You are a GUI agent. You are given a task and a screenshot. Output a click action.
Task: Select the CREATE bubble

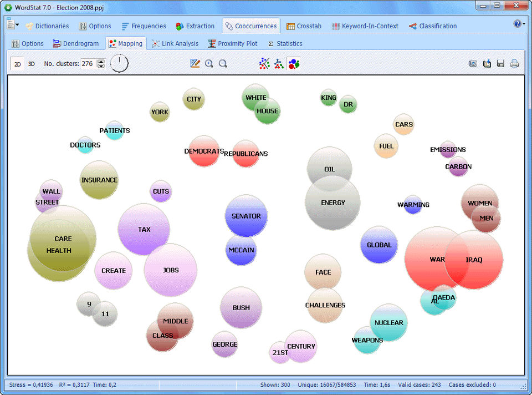pyautogui.click(x=113, y=271)
